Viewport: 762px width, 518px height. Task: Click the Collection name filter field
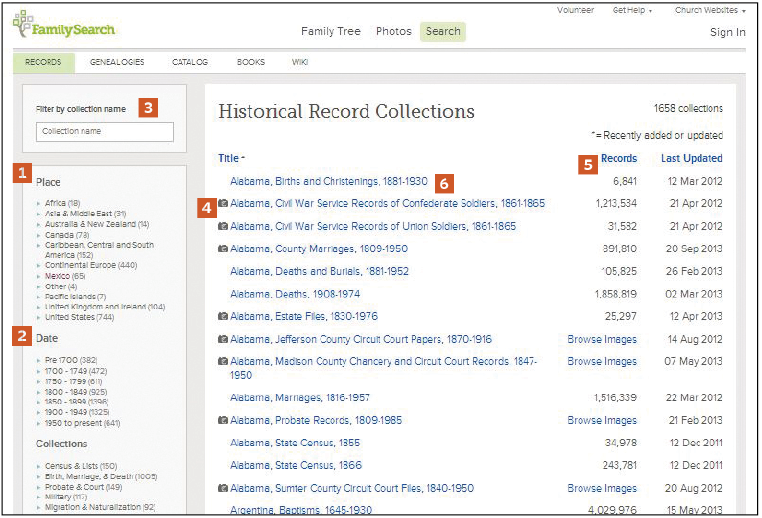tap(104, 132)
